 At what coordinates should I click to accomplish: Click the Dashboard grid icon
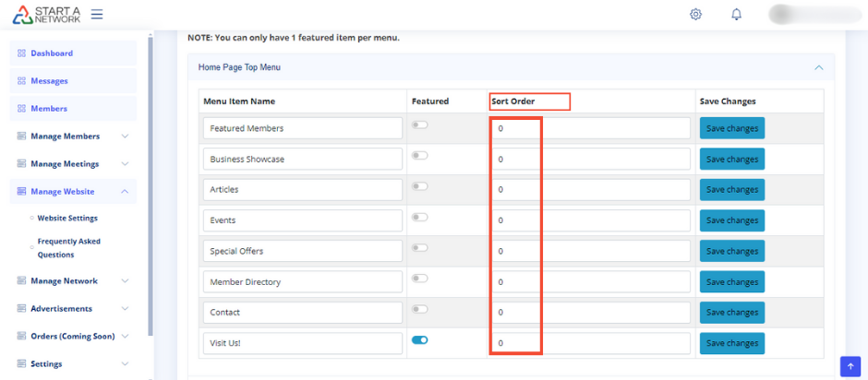(x=21, y=53)
